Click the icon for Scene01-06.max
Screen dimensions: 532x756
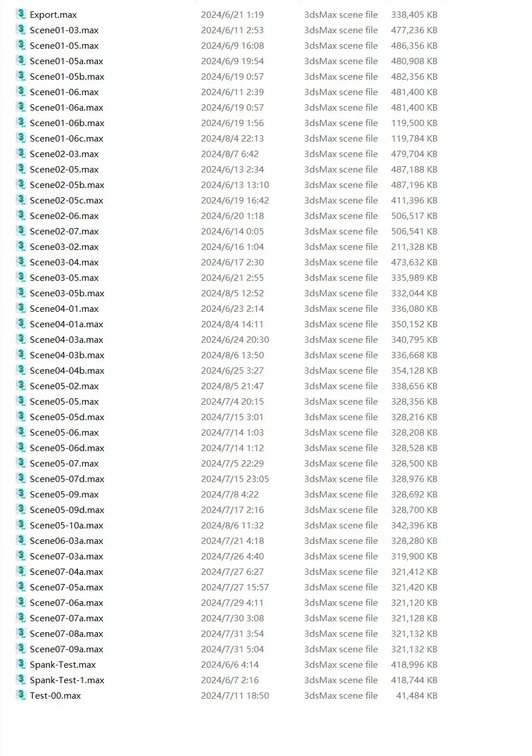(x=21, y=92)
